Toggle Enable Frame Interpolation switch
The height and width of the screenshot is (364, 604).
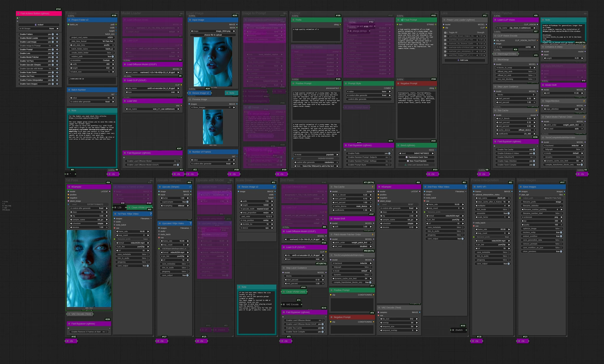pos(53,80)
